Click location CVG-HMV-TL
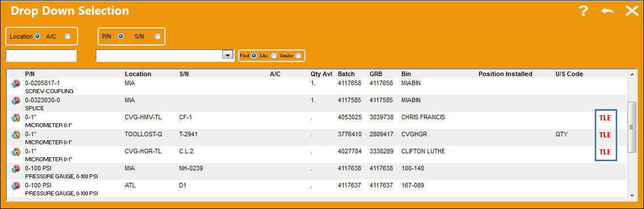The image size is (644, 209). (143, 117)
